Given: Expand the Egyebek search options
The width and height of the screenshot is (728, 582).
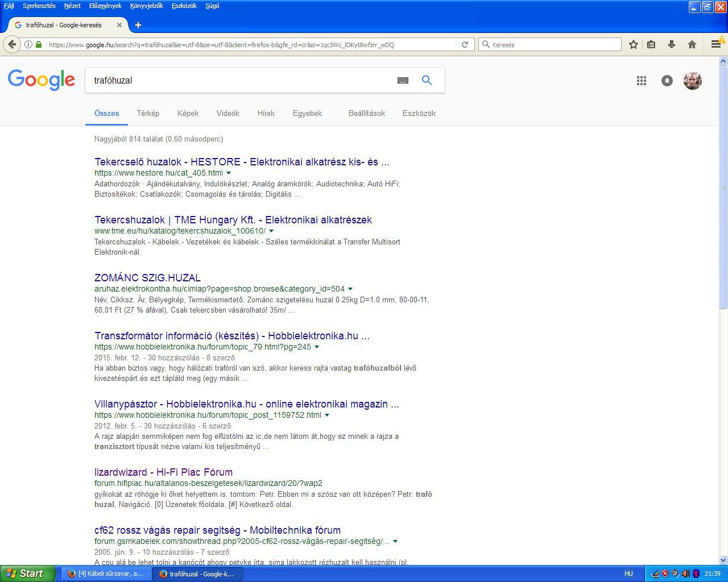Looking at the screenshot, I should 307,113.
